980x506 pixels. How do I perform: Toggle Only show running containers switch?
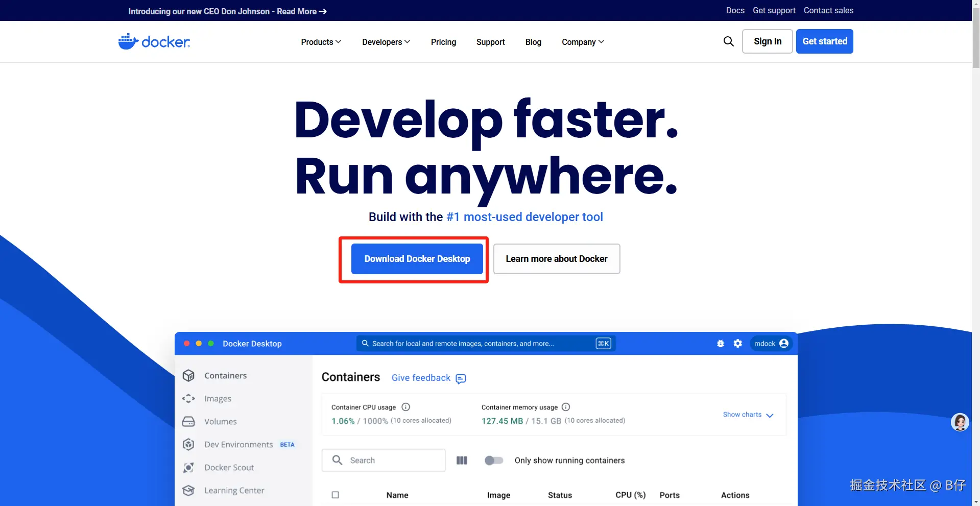494,461
